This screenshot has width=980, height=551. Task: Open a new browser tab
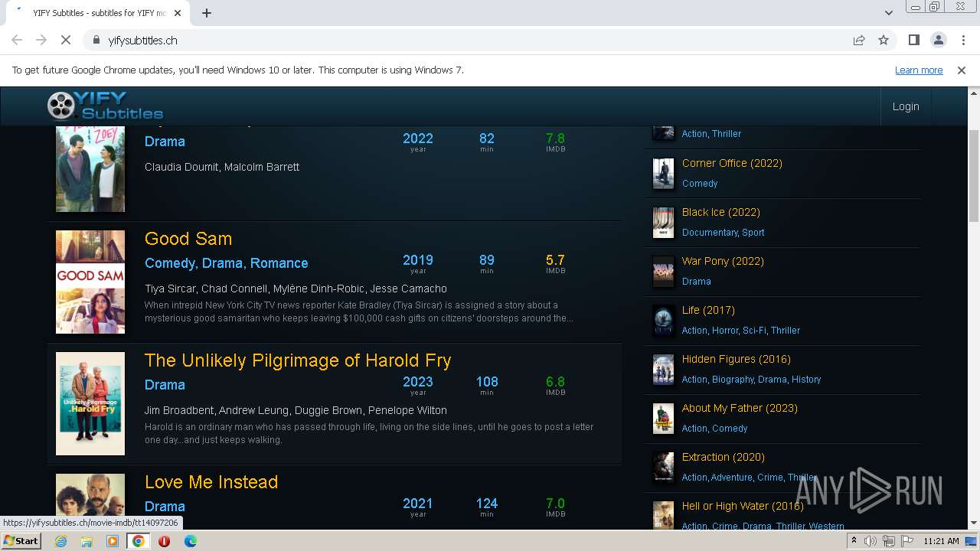pos(207,13)
